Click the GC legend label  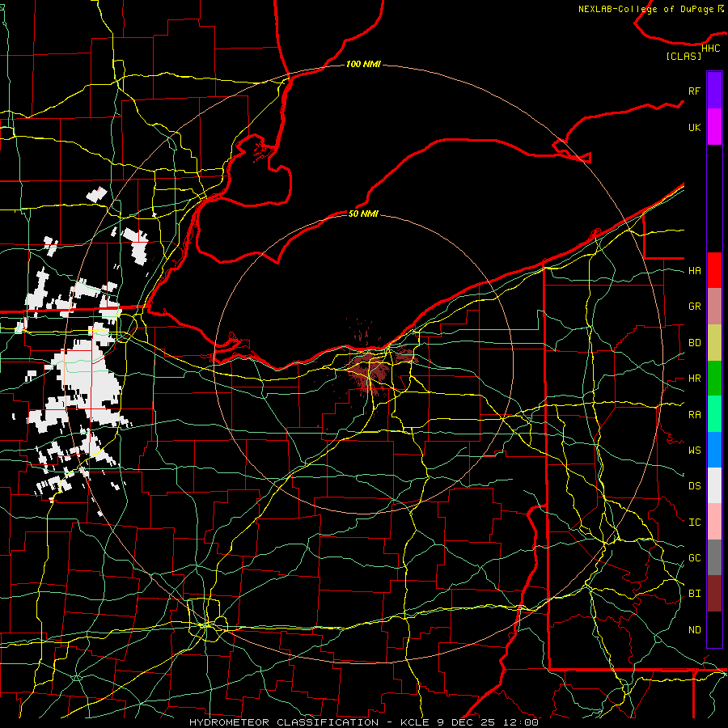tap(694, 558)
